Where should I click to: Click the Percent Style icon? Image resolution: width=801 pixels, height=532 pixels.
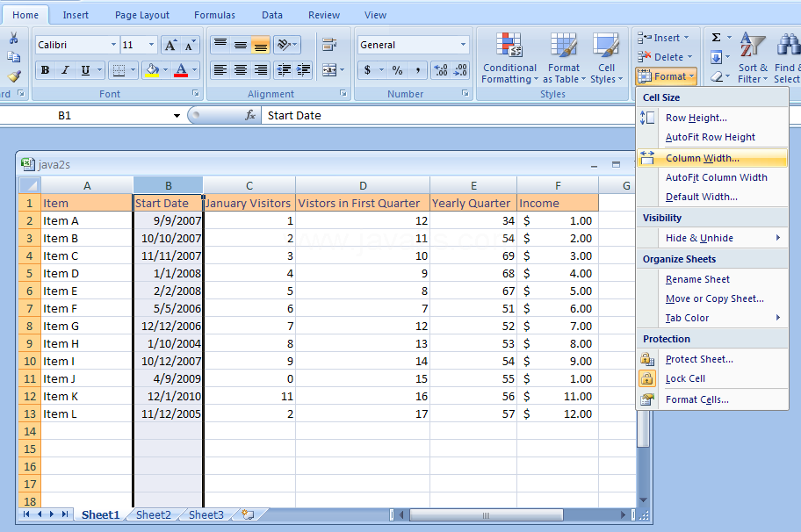397,70
